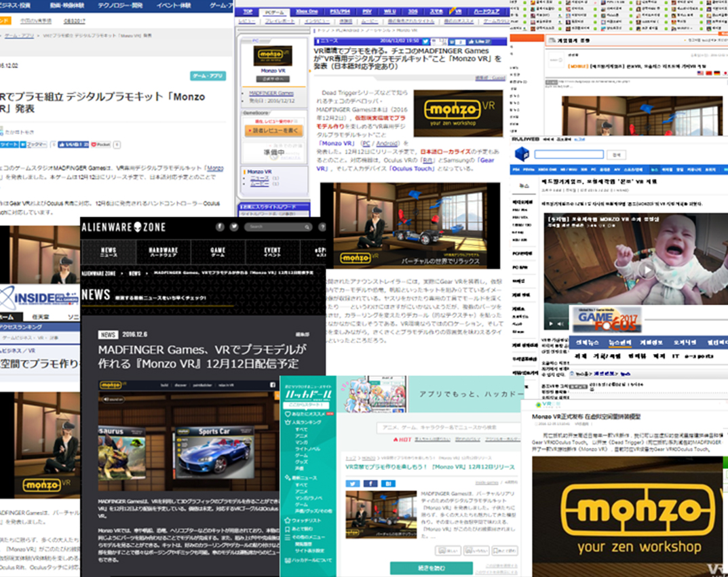Select the PS3/PS4 tab on 4Gamer
The image size is (728, 577).
click(x=340, y=12)
